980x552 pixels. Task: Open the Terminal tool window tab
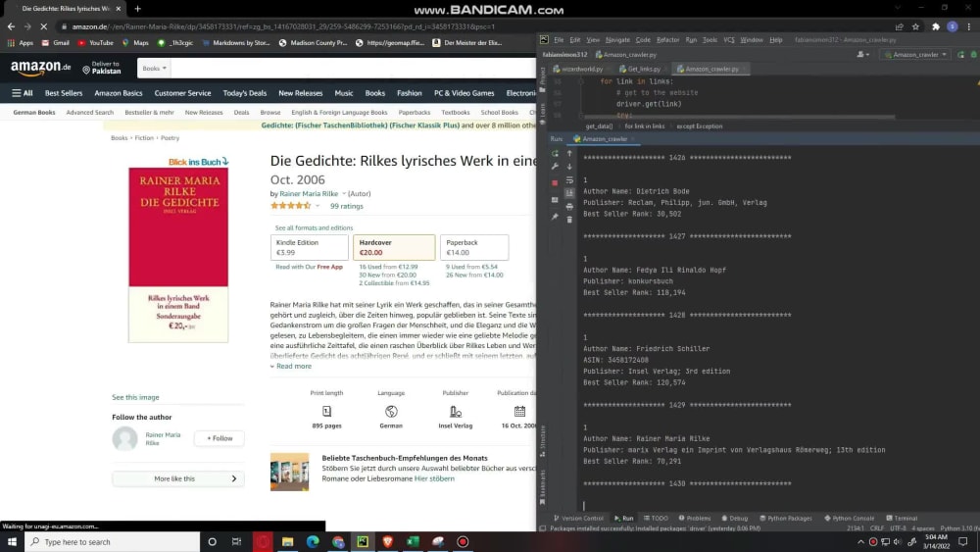(902, 518)
